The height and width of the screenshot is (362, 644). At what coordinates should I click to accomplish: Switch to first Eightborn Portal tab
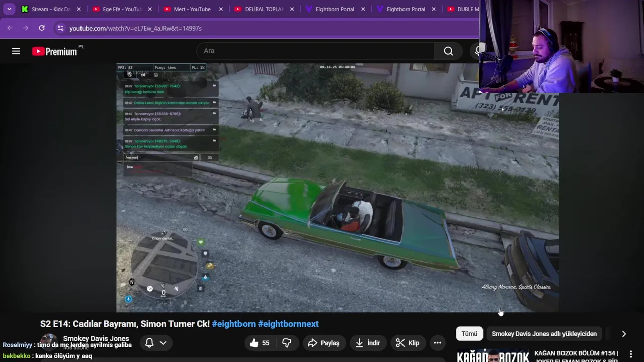[x=335, y=9]
